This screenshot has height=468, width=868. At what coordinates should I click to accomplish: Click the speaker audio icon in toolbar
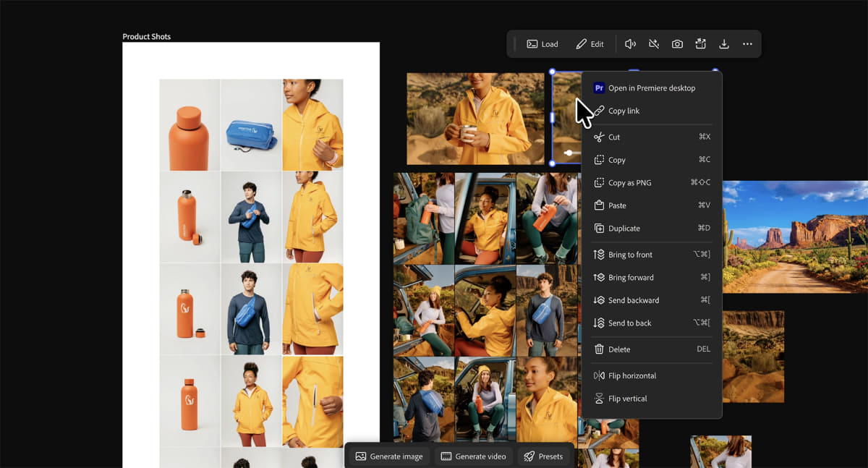pos(630,44)
